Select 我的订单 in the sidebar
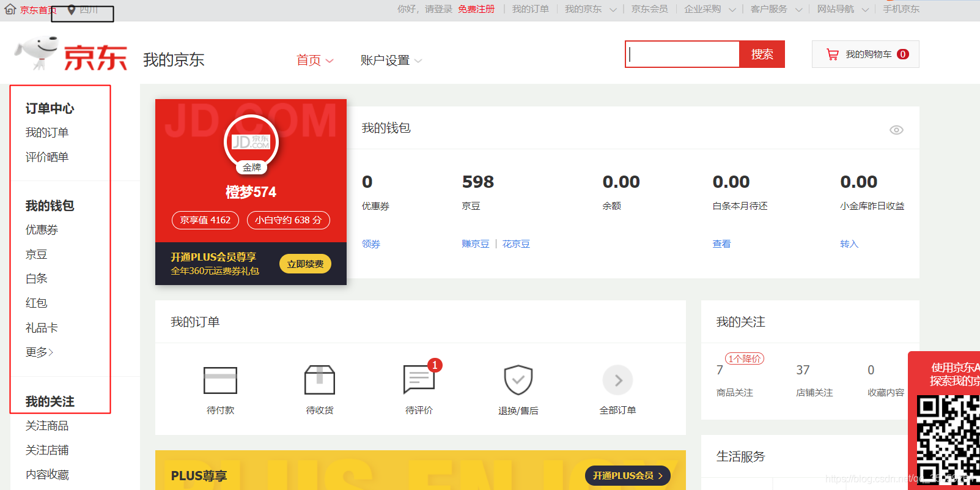Screen dimensions: 980x490 (47, 133)
